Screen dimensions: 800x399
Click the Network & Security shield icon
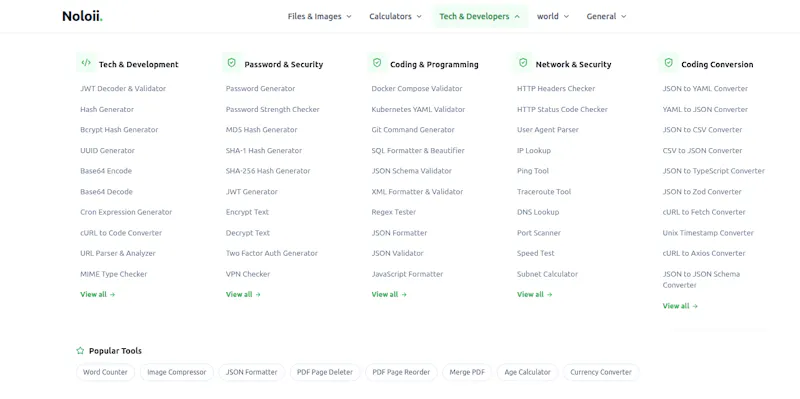point(523,63)
